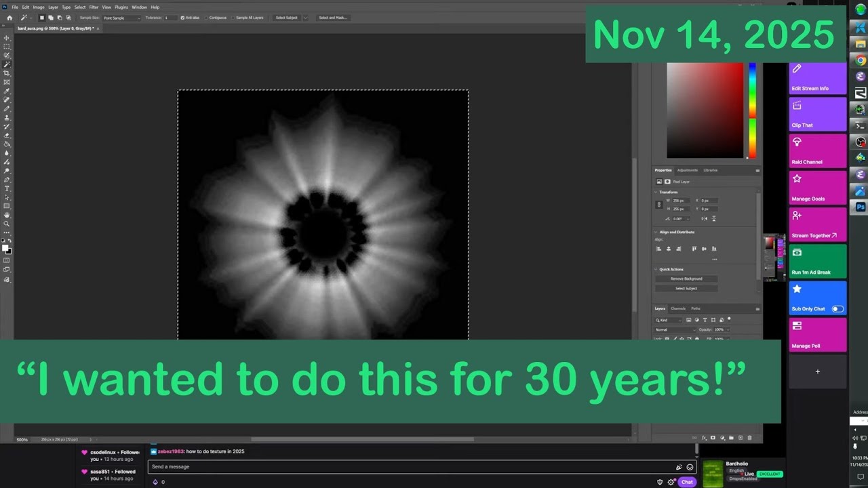Click the hue slider strip
Screen dimensions: 868x488
[752, 110]
